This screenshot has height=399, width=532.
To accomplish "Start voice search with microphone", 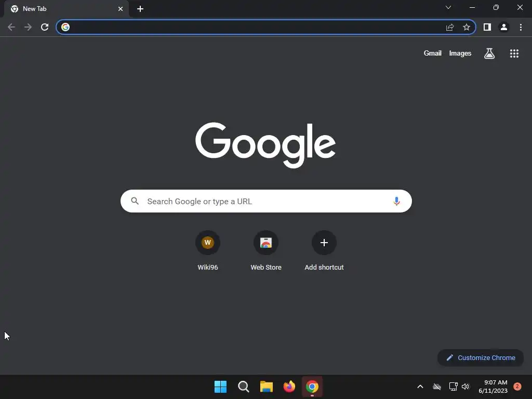I will (x=396, y=201).
